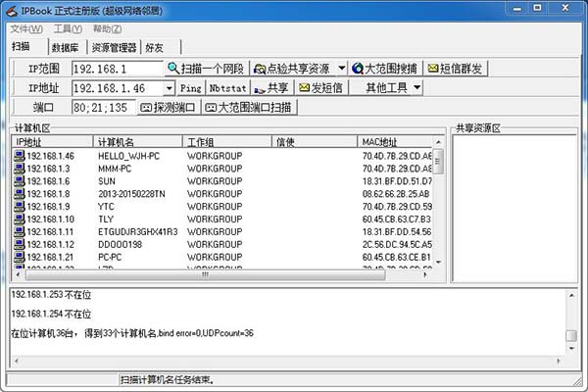This screenshot has width=588, height=392.
Task: Click the hand-sharing icon on 共享 button
Action: tap(260, 89)
